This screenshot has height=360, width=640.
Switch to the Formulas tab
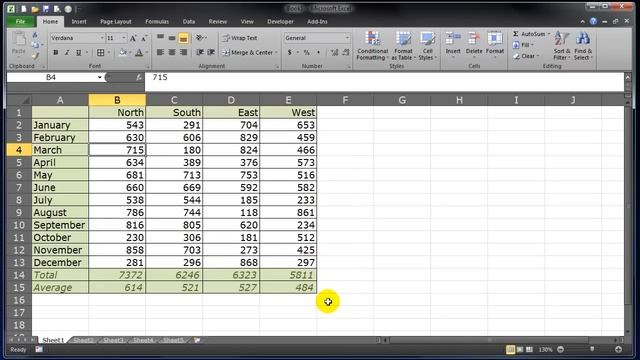(x=157, y=21)
